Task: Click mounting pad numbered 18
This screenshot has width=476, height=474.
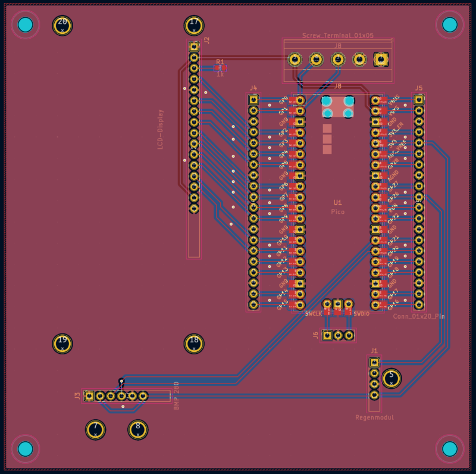Action: 194,344
